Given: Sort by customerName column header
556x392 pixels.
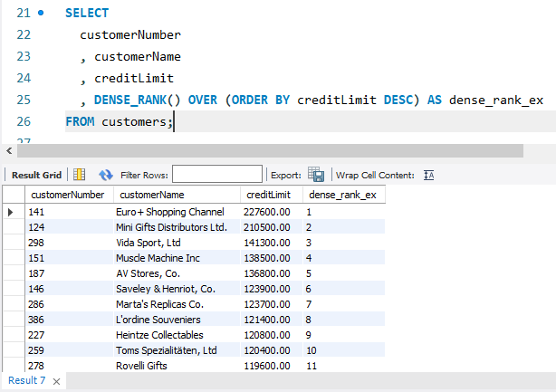Looking at the screenshot, I should click(x=177, y=195).
